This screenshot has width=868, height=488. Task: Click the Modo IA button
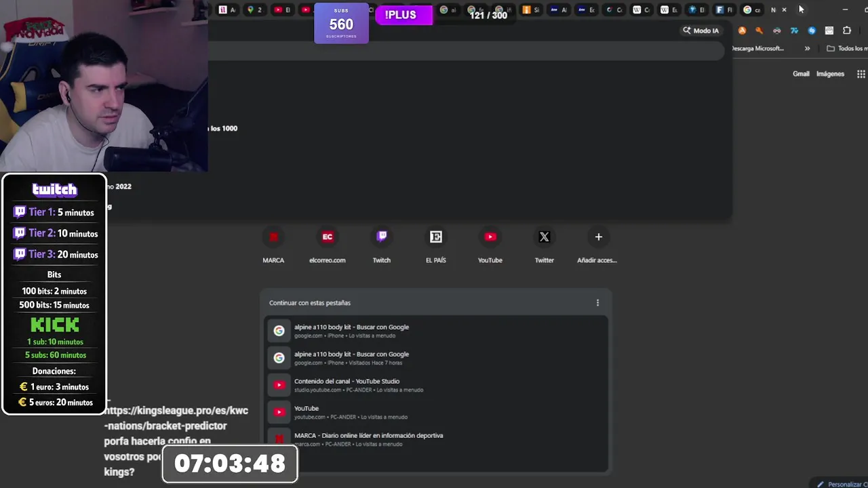tap(701, 30)
